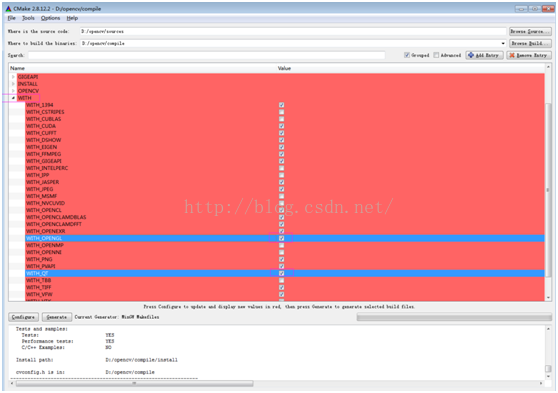Toggle the WITH_1394 checkbox
This screenshot has width=558, height=393.
(x=281, y=105)
